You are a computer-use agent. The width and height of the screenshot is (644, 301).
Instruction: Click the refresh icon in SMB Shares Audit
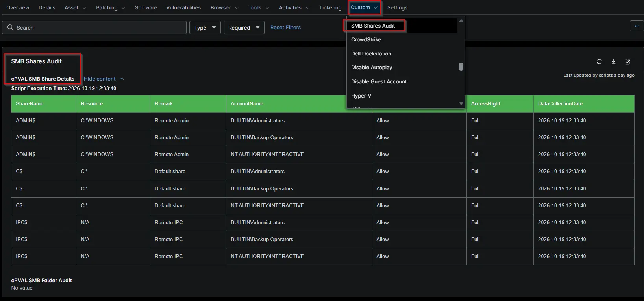(599, 62)
